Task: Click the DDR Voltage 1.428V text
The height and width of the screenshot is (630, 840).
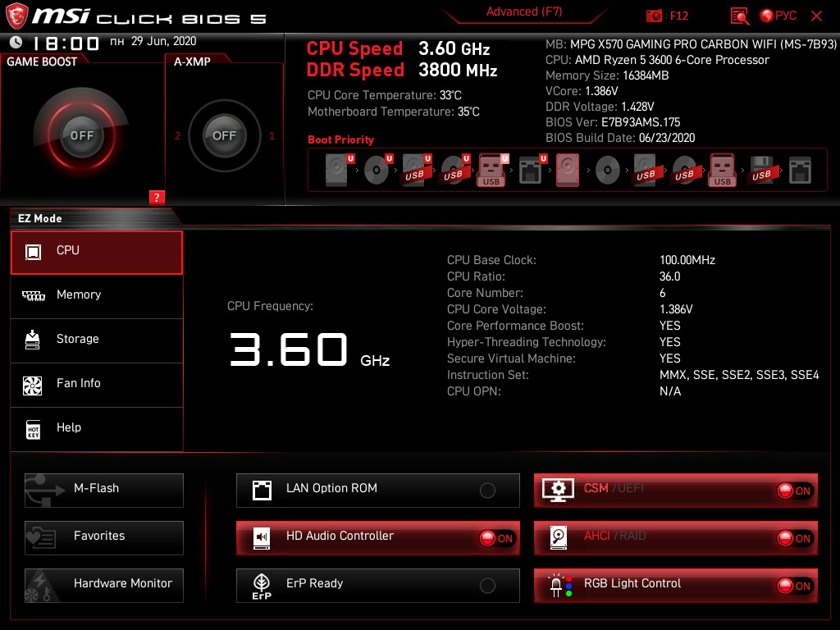Action: 600,107
